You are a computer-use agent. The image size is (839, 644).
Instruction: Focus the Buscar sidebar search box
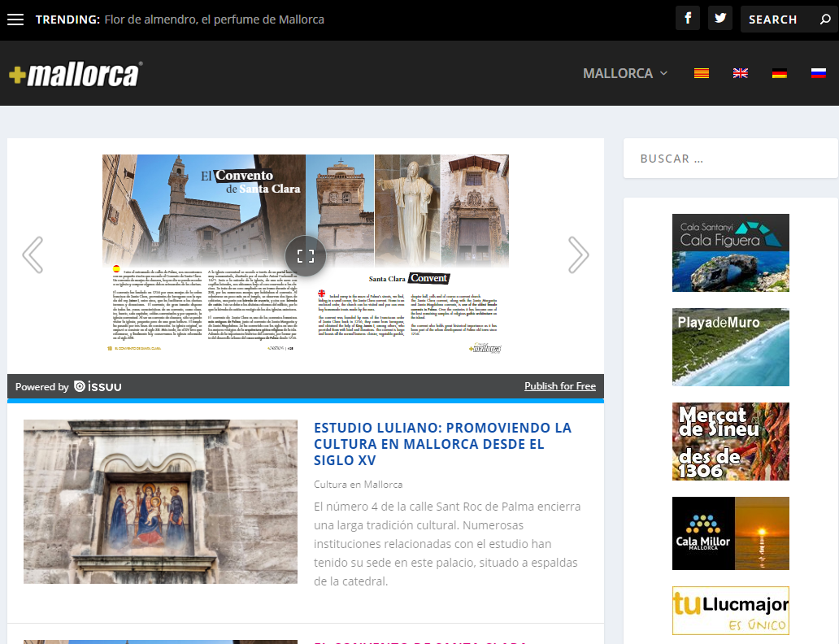pyautogui.click(x=730, y=159)
